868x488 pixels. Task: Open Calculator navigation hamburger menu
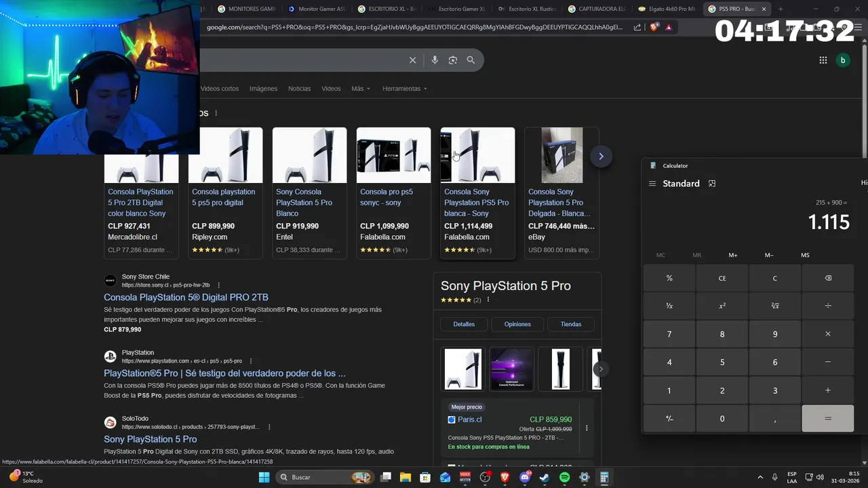point(652,184)
